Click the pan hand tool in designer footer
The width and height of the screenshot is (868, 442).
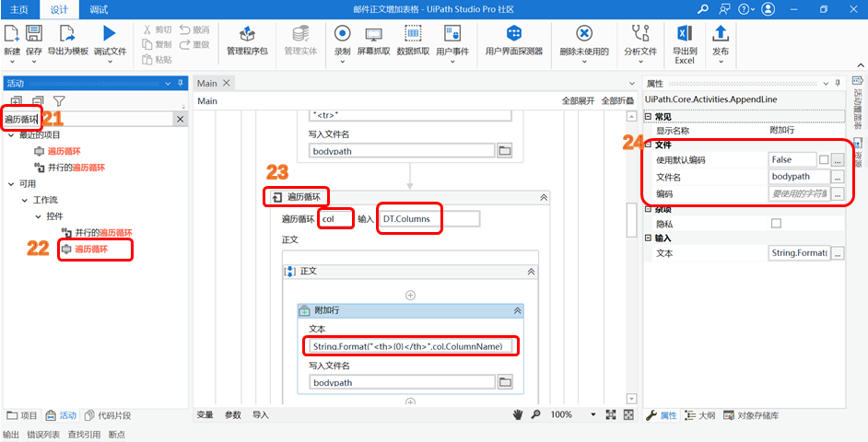coord(518,414)
